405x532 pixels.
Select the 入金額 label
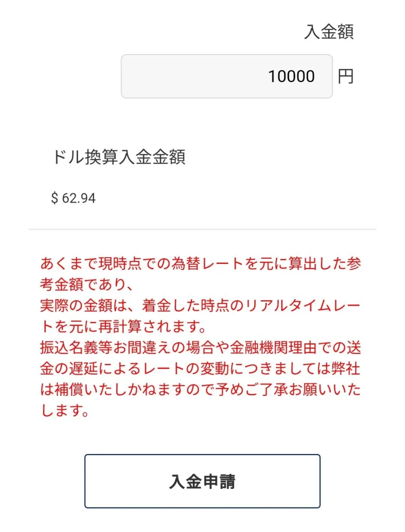pos(329,32)
